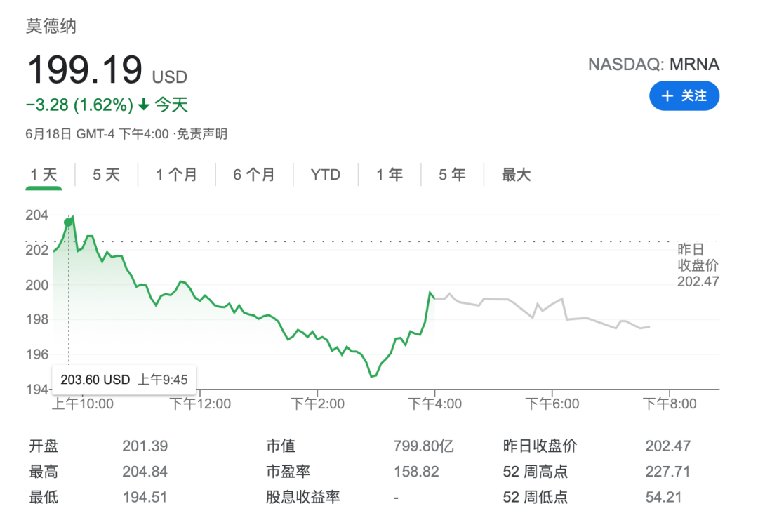Click the 上午10:00 x-axis label
This screenshot has height=532, width=758.
click(83, 404)
